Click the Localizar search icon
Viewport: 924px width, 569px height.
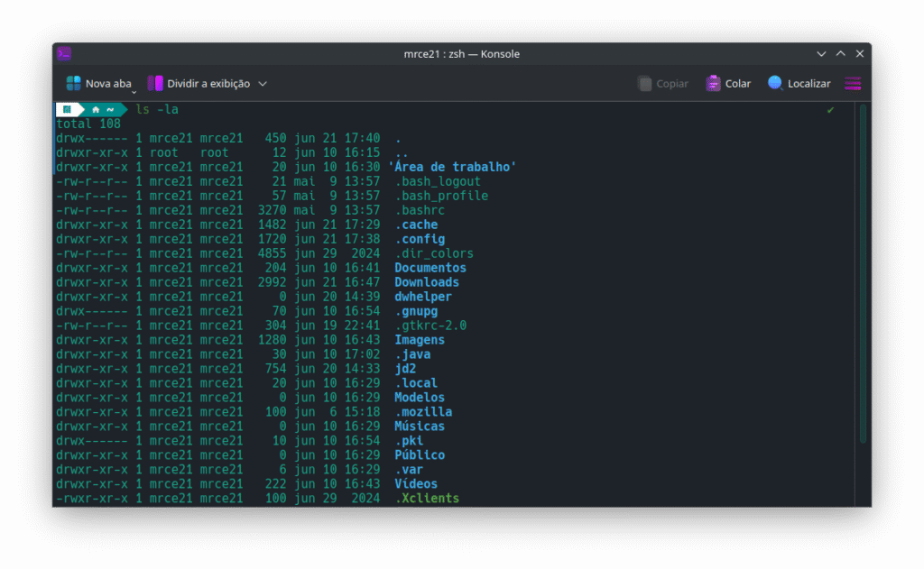click(774, 82)
